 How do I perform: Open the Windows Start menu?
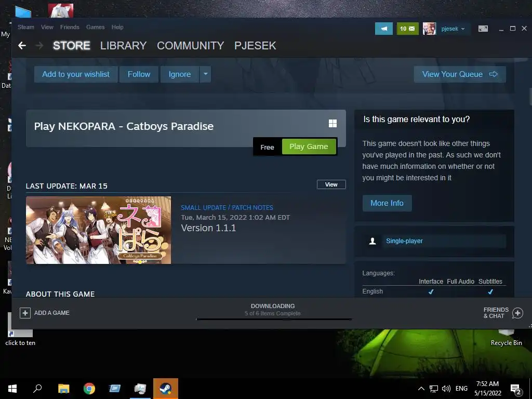(x=12, y=389)
